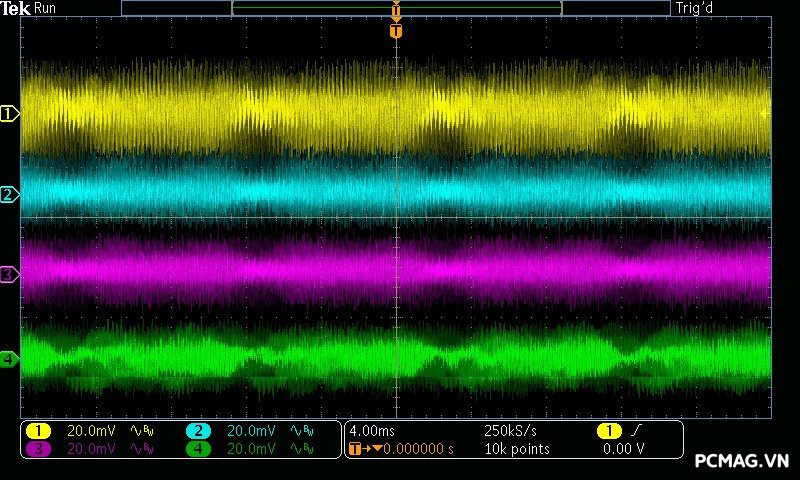Click the green channel 4 badge in readout

pos(198,449)
